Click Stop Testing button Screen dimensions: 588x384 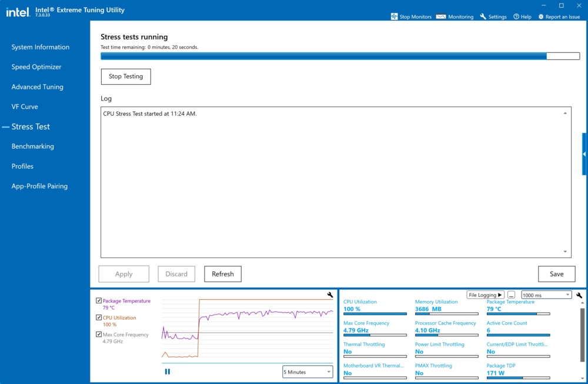point(126,76)
